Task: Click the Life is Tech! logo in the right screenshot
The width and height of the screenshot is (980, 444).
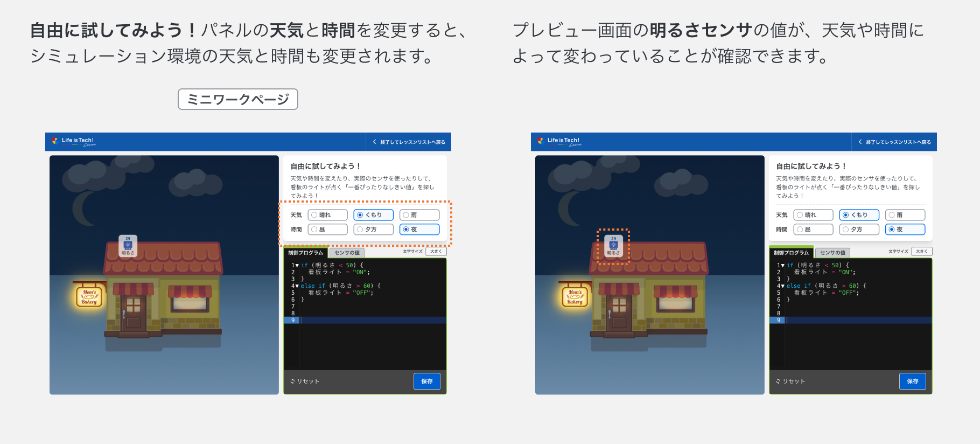Action: 559,141
